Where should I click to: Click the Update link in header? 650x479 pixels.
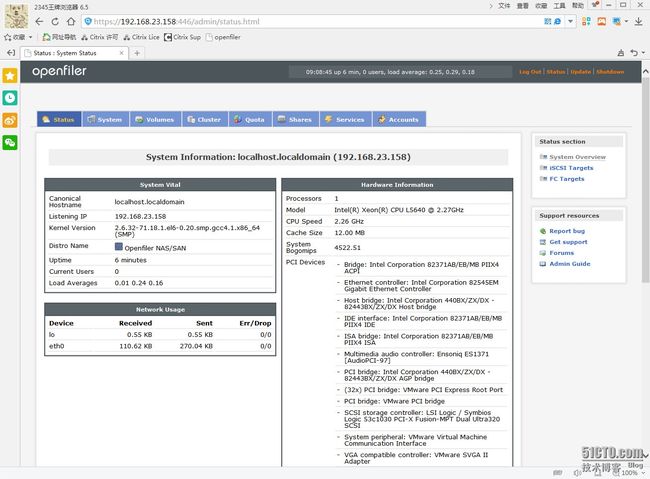click(x=580, y=72)
